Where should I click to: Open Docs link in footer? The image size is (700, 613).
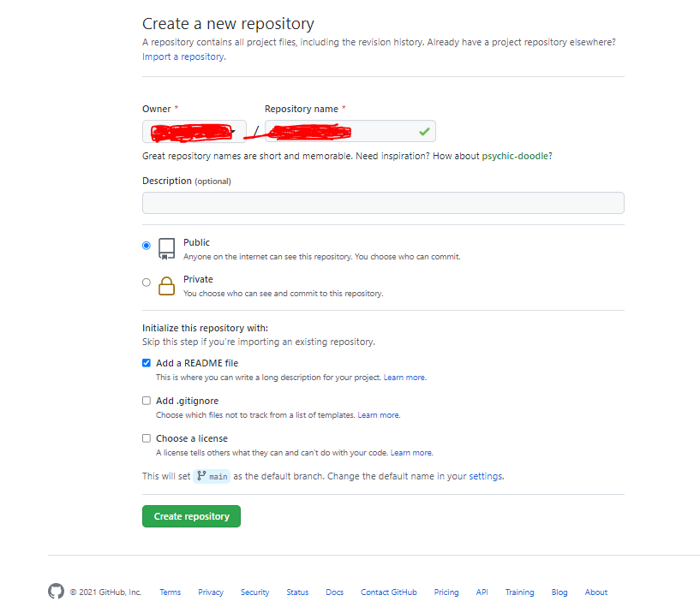tap(334, 592)
